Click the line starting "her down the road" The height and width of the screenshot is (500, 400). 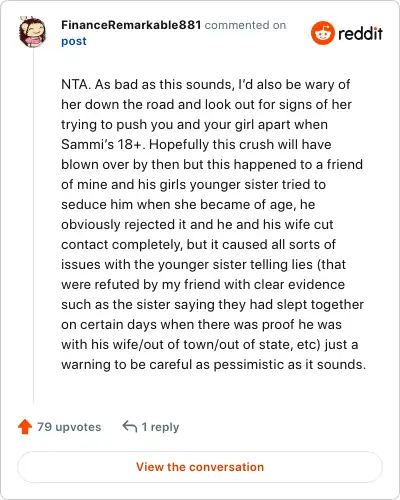coord(207,105)
